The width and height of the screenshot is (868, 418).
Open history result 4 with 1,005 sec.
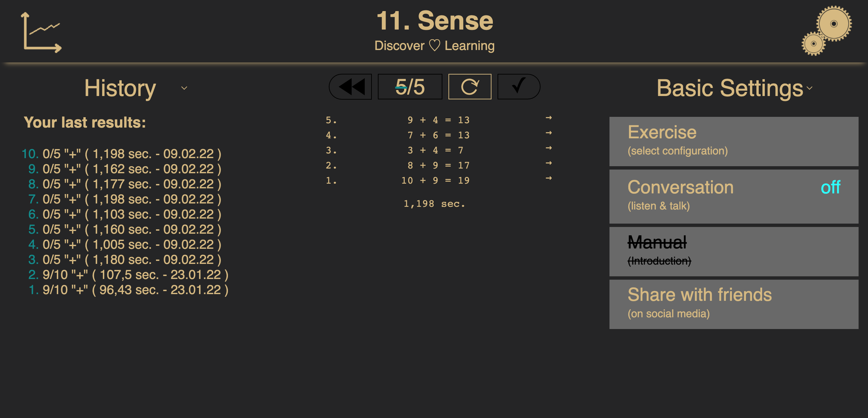(x=125, y=245)
